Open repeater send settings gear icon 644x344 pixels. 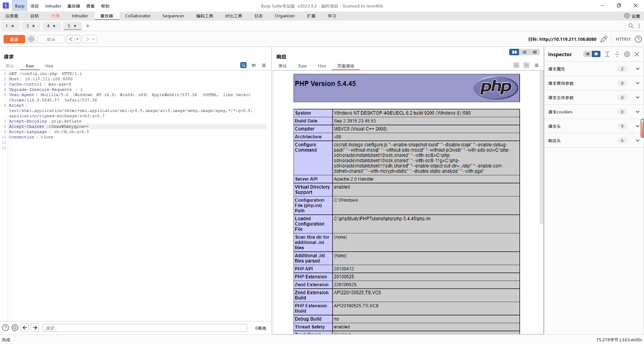pyautogui.click(x=31, y=39)
